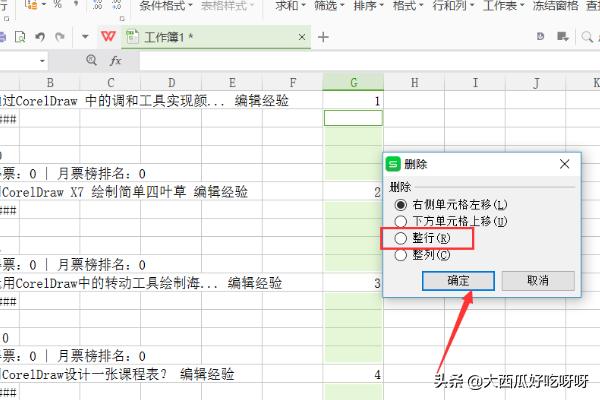
Task: Select column B header
Action: click(x=50, y=83)
